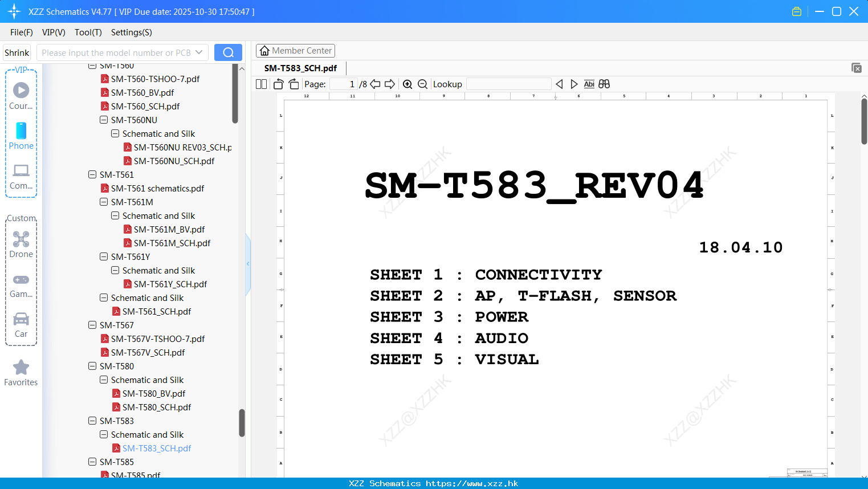Open the Settings(S) menu
This screenshot has height=489, width=868.
[132, 32]
